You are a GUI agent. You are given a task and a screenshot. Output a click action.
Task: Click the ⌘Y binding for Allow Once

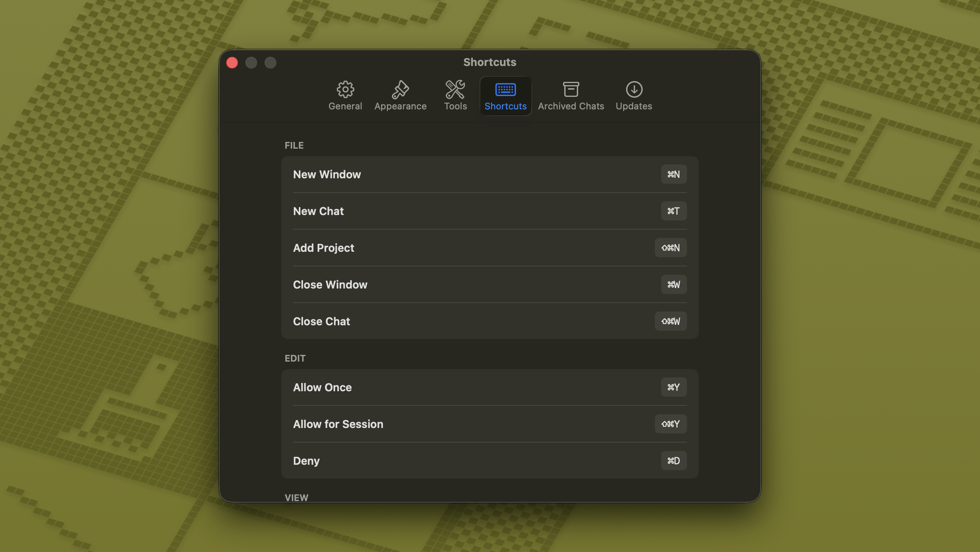674,387
